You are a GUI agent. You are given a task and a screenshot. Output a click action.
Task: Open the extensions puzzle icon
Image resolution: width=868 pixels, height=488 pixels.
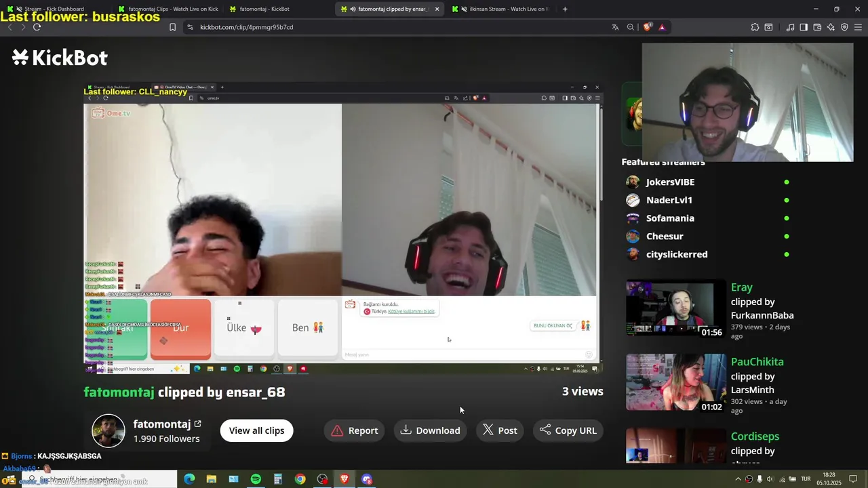pyautogui.click(x=755, y=27)
